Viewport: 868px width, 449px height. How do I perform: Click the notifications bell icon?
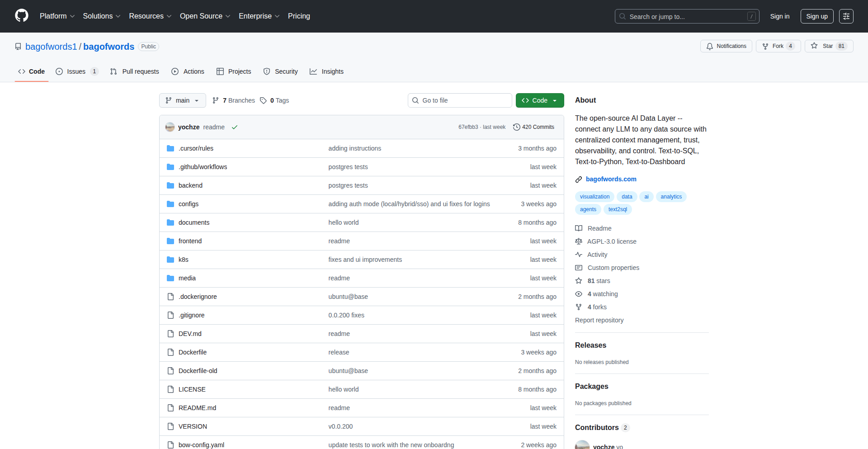(710, 46)
